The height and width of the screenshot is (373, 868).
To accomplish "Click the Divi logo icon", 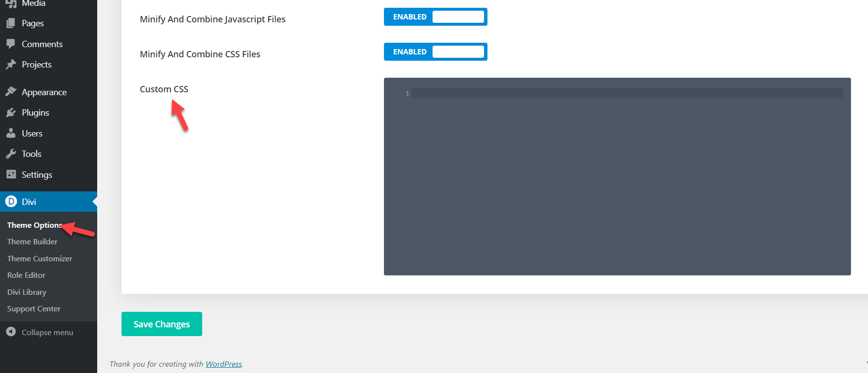I will (11, 201).
